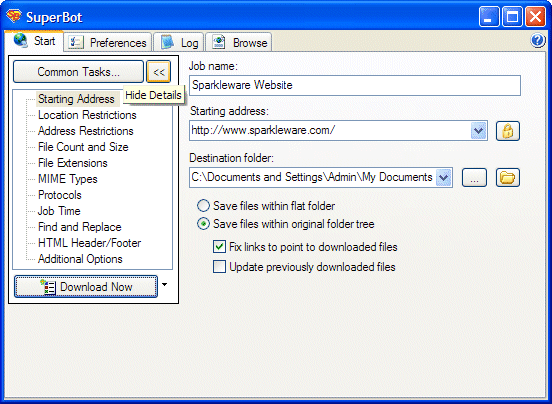Select Location Restrictions in the tree
The height and width of the screenshot is (404, 552).
click(87, 115)
